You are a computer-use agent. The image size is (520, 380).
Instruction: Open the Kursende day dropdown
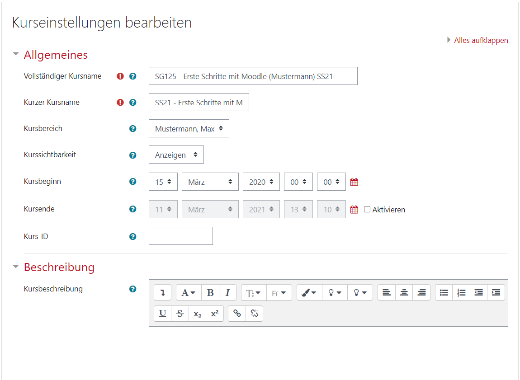point(163,209)
